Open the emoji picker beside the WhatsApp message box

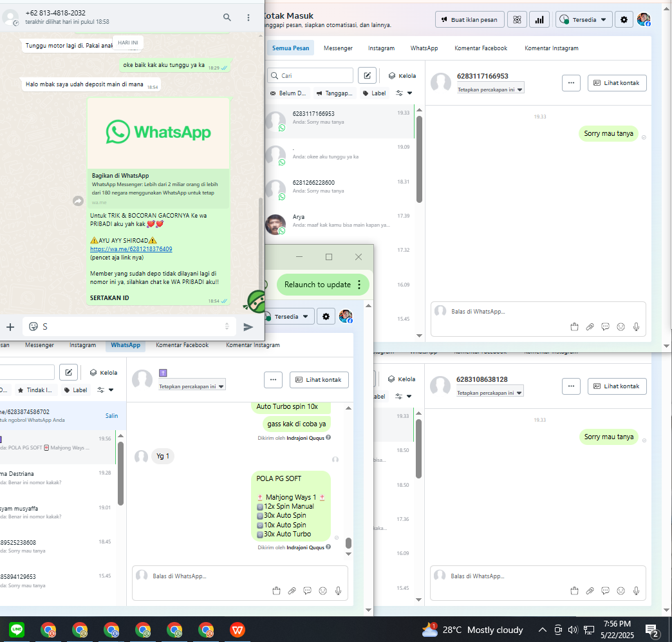(x=33, y=326)
